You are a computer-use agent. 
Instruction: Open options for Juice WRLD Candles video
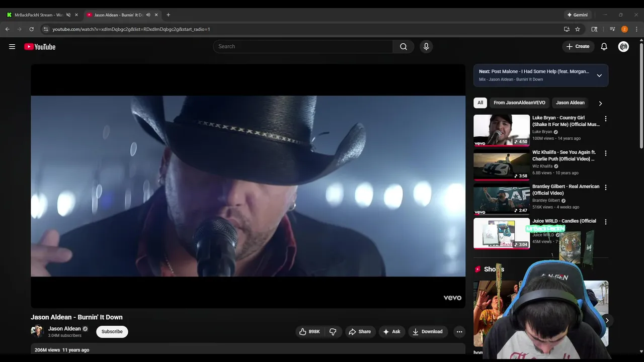(x=606, y=222)
